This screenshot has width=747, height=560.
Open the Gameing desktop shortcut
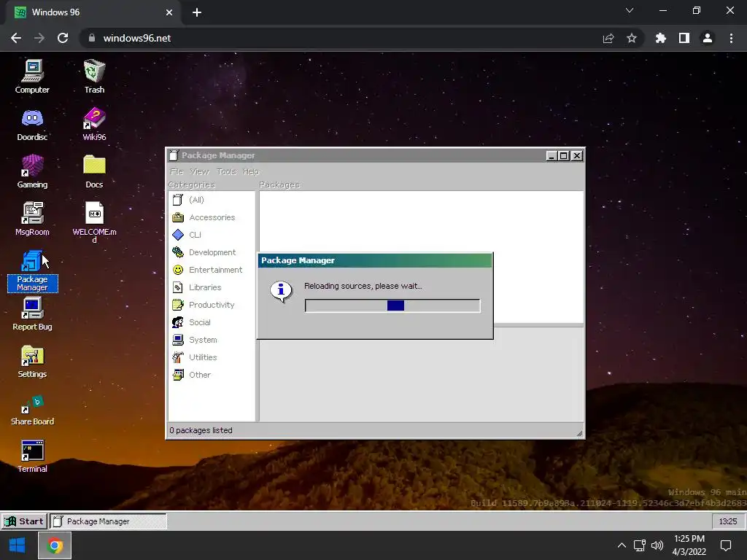pos(32,172)
